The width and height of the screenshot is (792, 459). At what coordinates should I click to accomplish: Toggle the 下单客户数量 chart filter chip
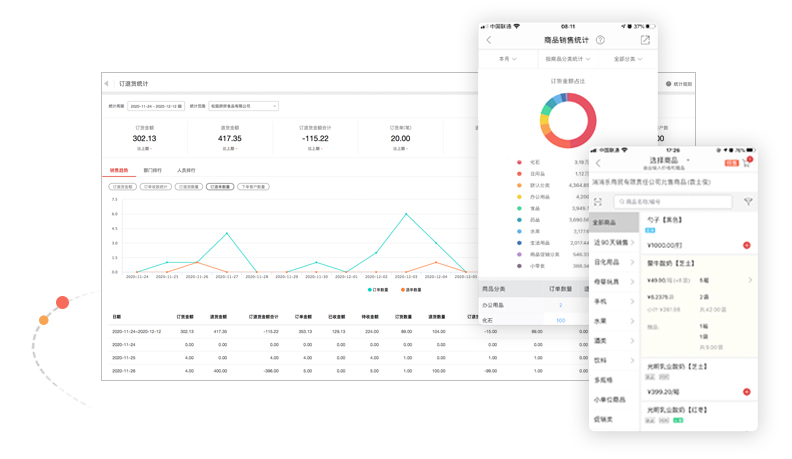tap(253, 187)
